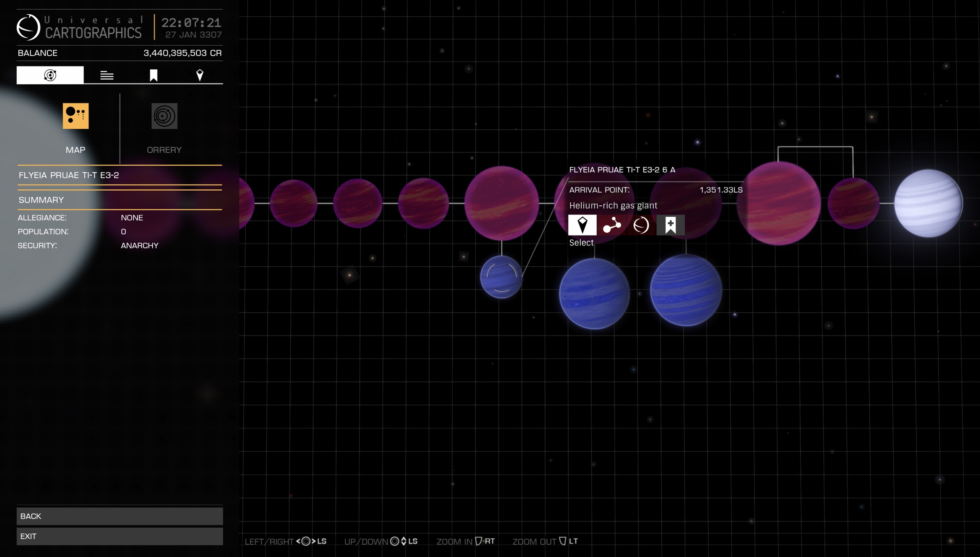
Task: Click the Helium-rich gas giant label
Action: (x=613, y=206)
